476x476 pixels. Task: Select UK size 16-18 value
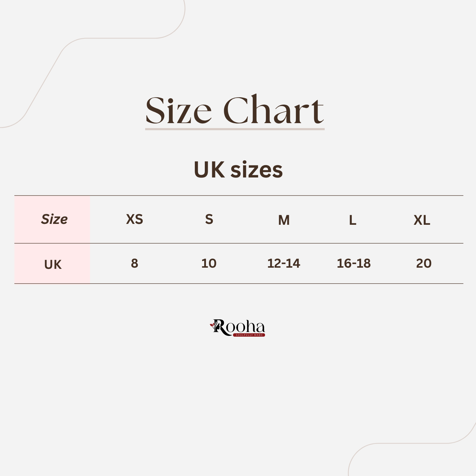coord(354,263)
